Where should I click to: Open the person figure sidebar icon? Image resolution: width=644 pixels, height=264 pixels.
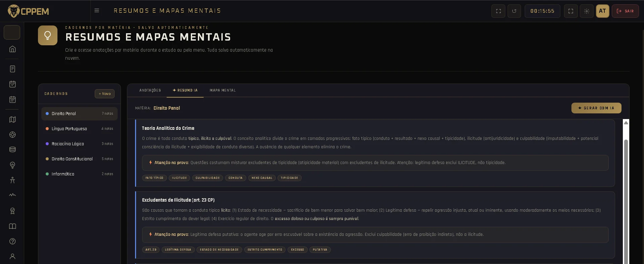[12, 180]
